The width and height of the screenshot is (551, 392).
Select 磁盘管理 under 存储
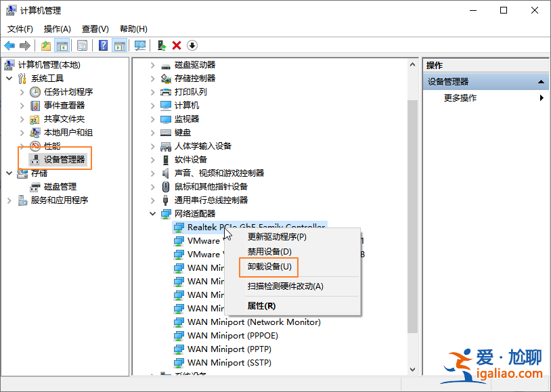click(60, 187)
